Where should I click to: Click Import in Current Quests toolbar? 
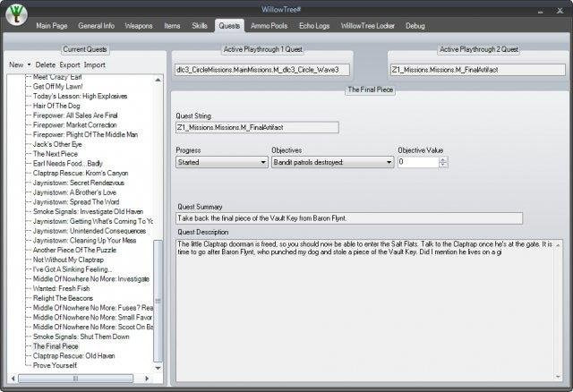pos(94,64)
